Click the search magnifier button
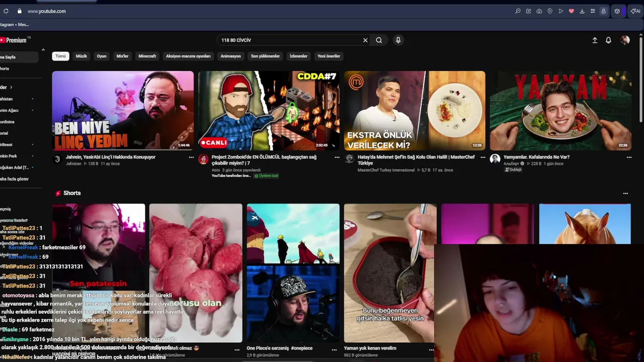The width and height of the screenshot is (644, 362). point(379,40)
